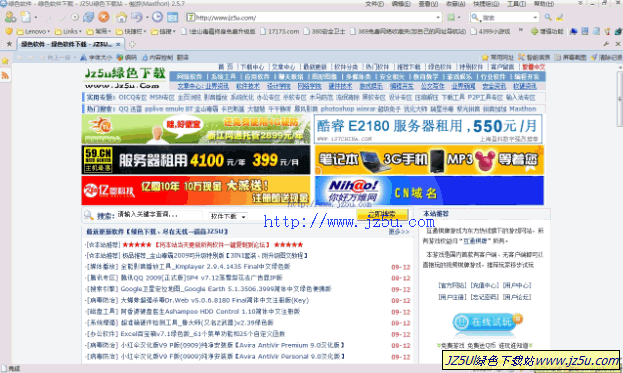The image size is (623, 373).
Task: Click 编码 encoding tool
Action: [127, 58]
